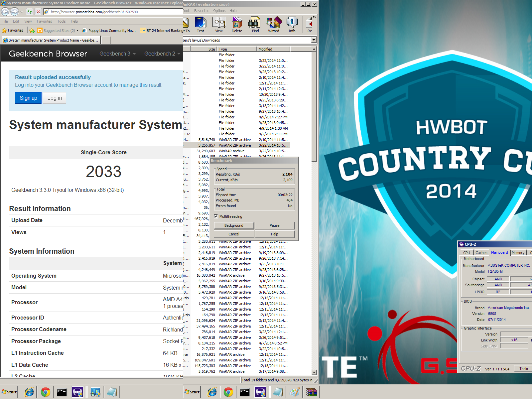
Task: Click the American Megatrends Inc. BIOS brand field
Action: (509, 308)
